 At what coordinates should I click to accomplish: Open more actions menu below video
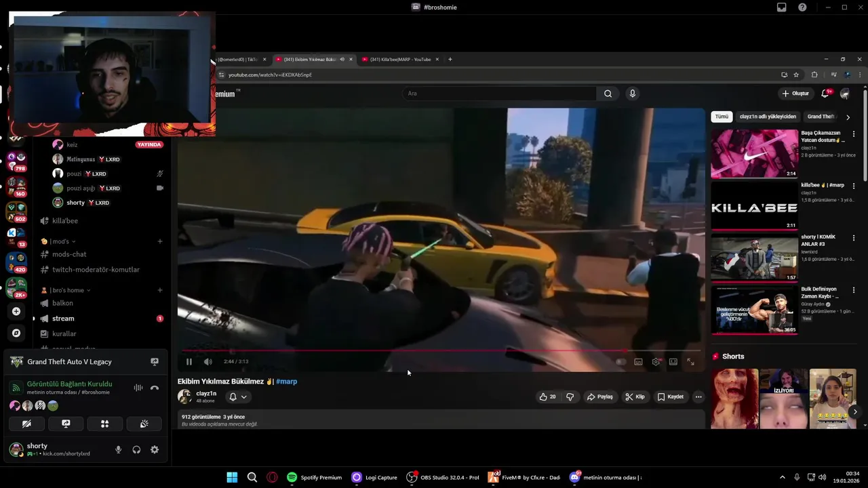tap(698, 396)
